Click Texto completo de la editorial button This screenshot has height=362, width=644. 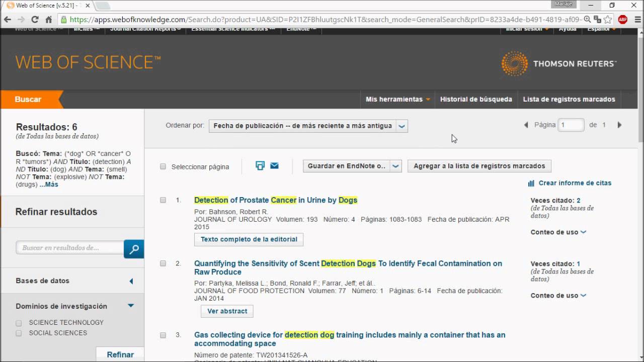click(x=249, y=239)
